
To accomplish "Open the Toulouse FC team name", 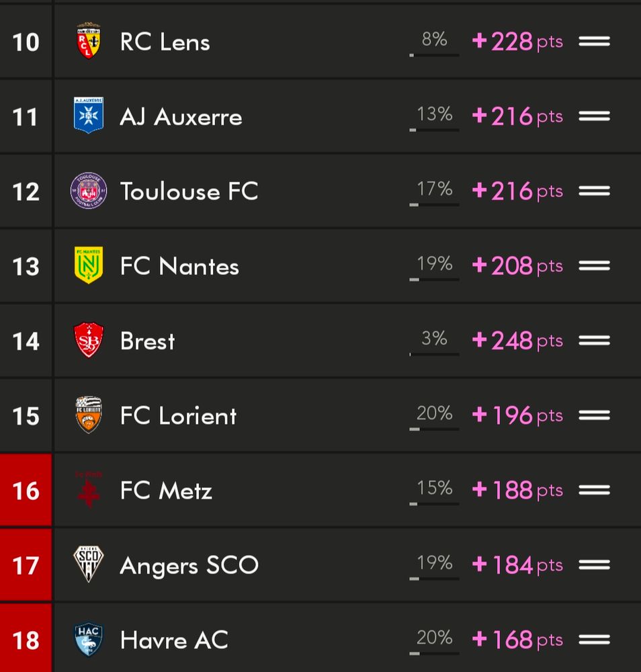I will click(x=189, y=191).
